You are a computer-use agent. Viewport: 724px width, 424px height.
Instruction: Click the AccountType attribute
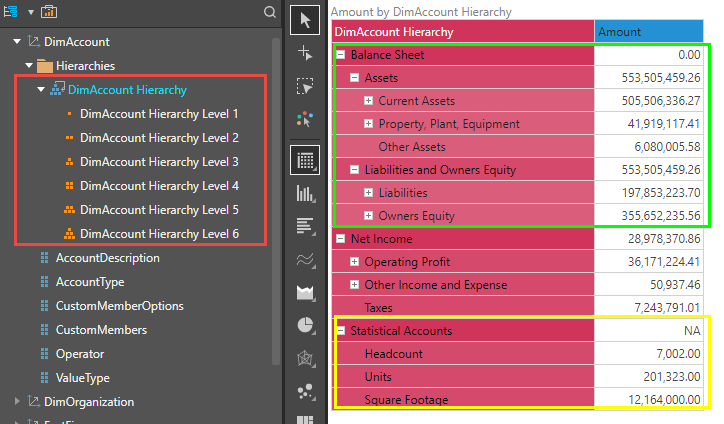click(89, 282)
